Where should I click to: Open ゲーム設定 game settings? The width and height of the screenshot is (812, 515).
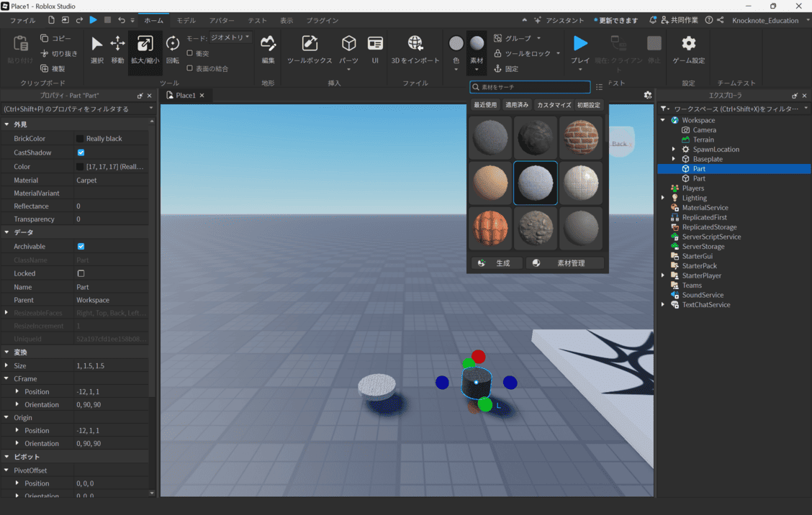coord(688,50)
